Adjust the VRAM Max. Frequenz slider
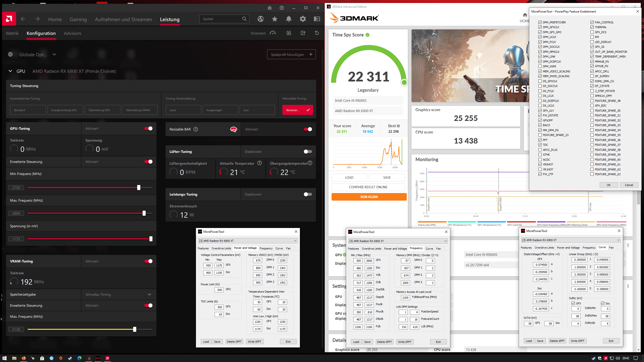This screenshot has width=644, height=362. click(135, 329)
